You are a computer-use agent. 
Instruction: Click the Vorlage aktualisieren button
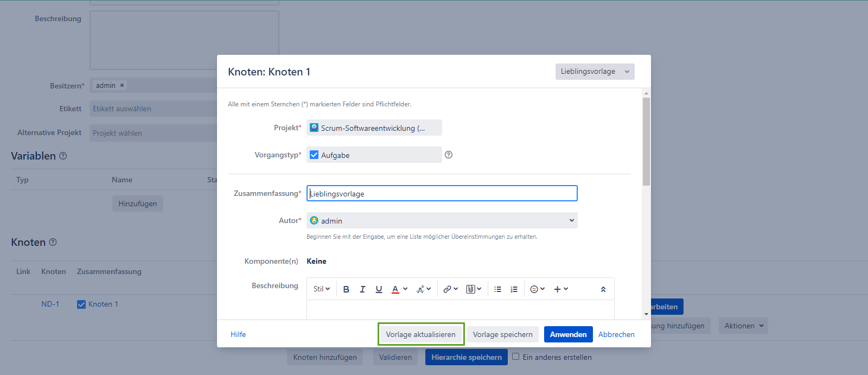pos(420,334)
